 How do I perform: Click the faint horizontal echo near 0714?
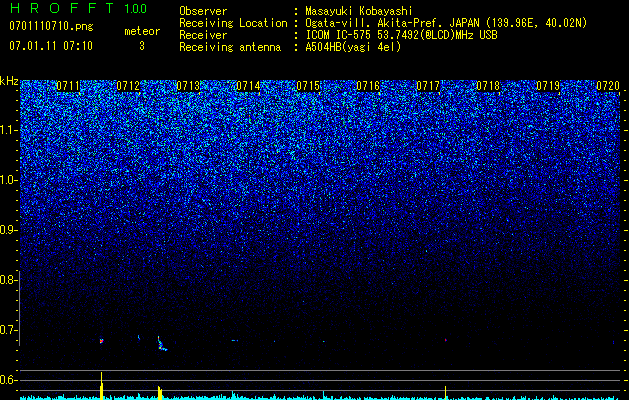pos(235,341)
